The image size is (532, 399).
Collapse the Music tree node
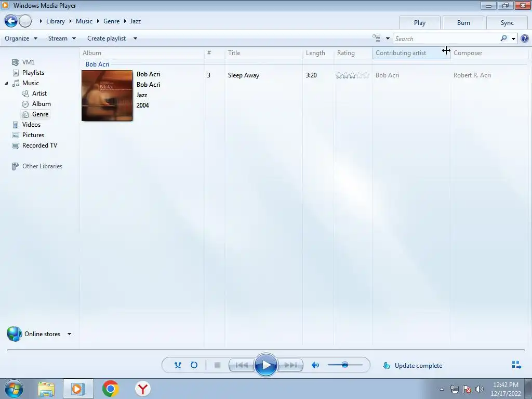6,83
